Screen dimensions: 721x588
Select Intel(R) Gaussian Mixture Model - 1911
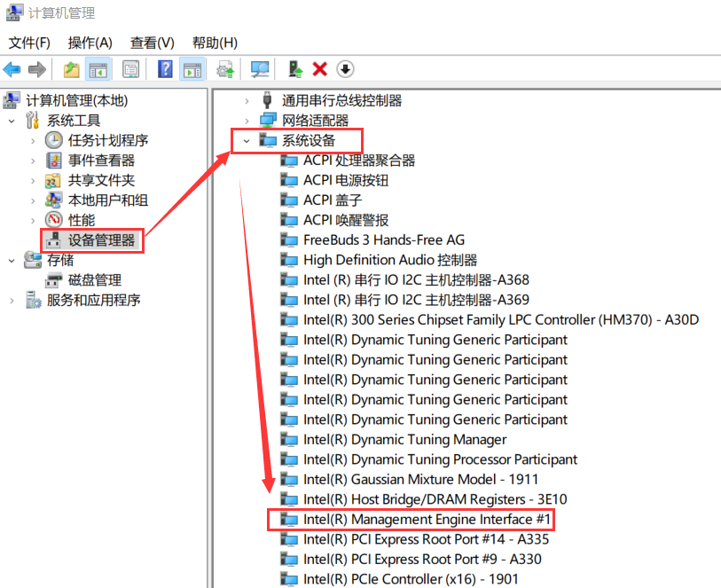tap(420, 480)
